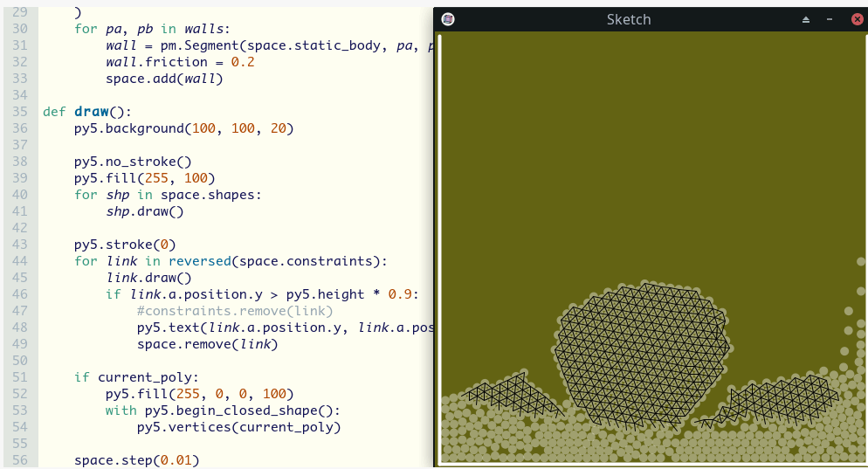
Task: Click line number 35 in the gutter
Action: tap(20, 112)
